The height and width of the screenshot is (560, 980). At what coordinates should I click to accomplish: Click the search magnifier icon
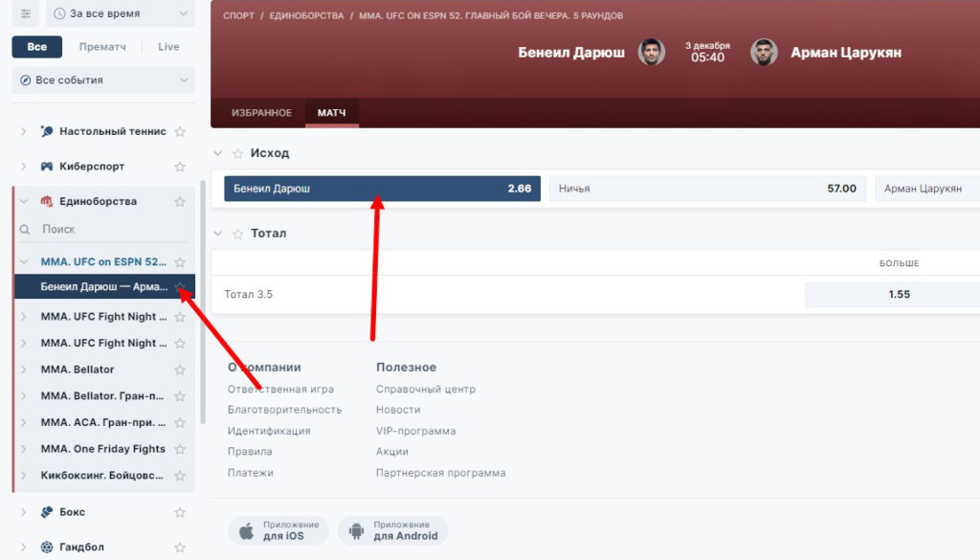[25, 230]
